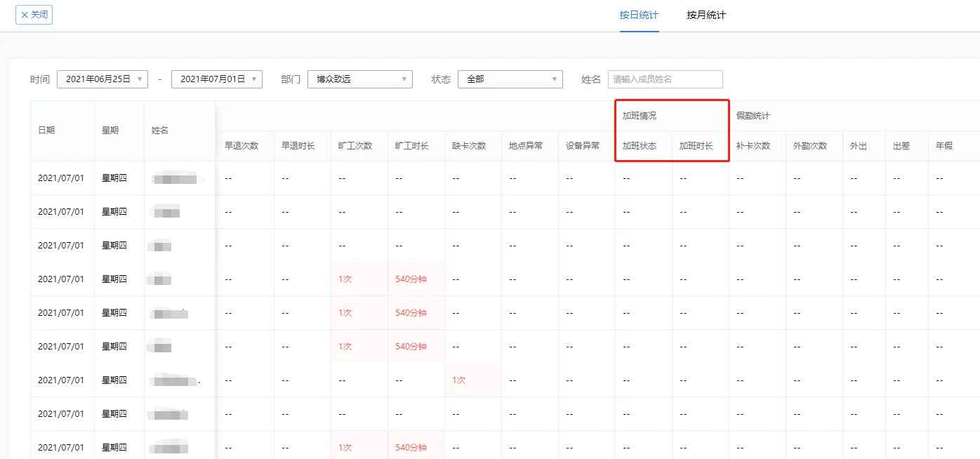The image size is (980, 459).
Task: Click the 地点异常 column header
Action: (526, 146)
